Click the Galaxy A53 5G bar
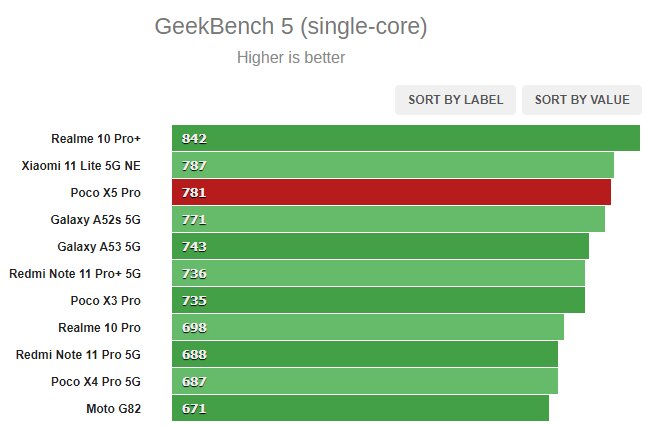Viewport: 645px width, 426px height. click(x=380, y=246)
